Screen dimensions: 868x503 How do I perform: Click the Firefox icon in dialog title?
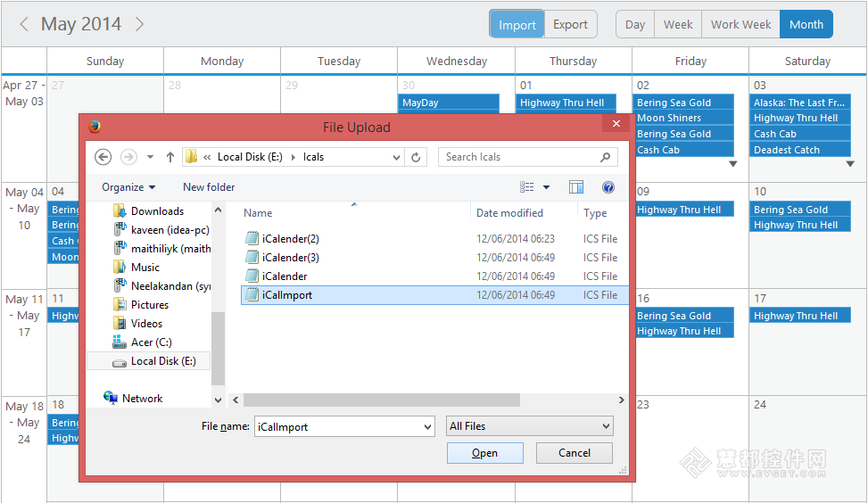pos(95,127)
